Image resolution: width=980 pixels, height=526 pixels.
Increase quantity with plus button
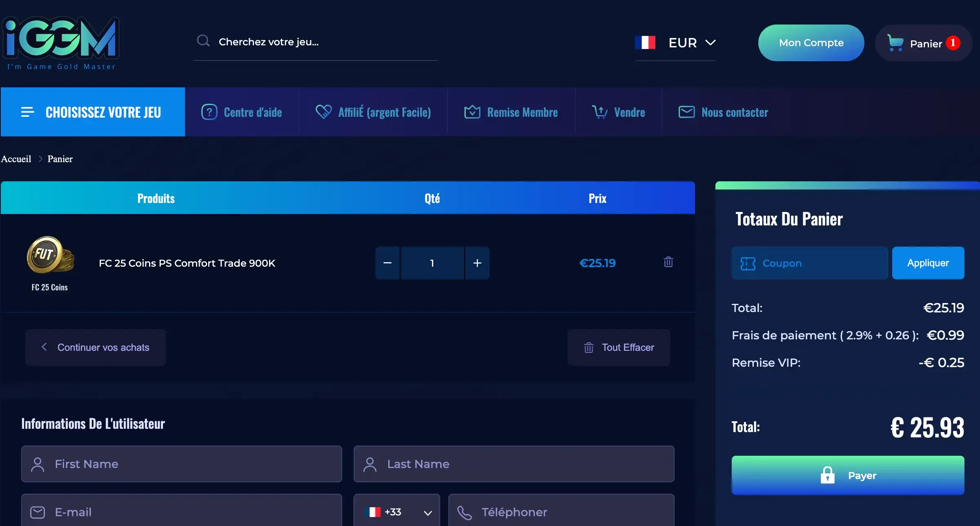pyautogui.click(x=477, y=263)
